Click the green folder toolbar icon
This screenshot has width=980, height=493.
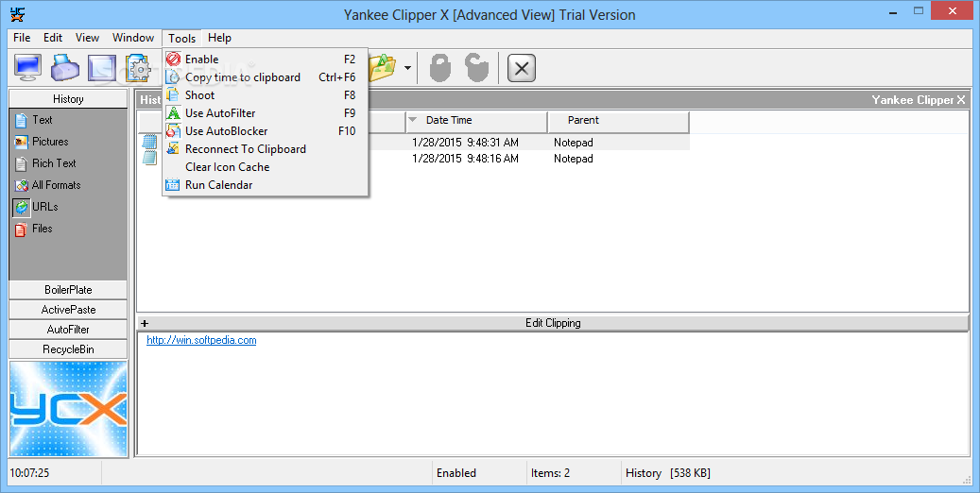[383, 67]
